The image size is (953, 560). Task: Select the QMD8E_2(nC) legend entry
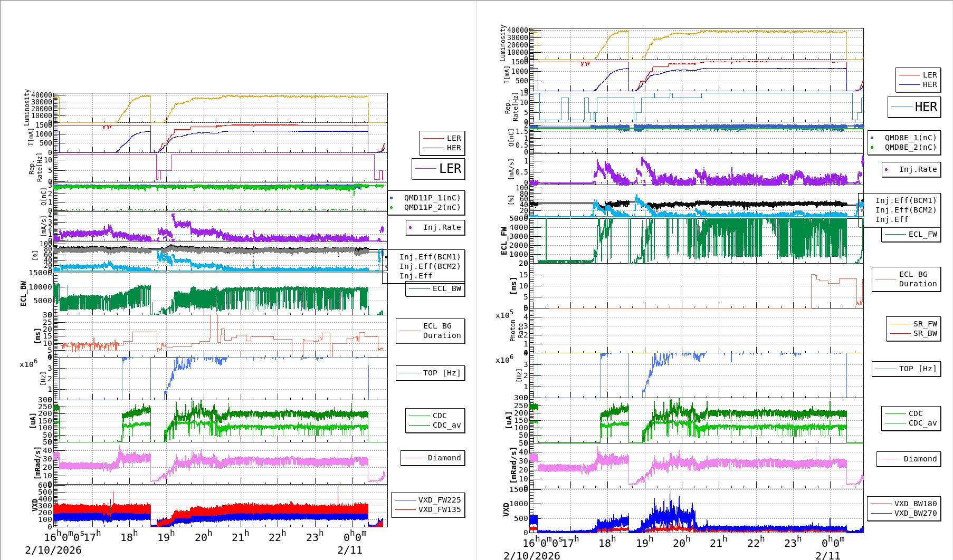pyautogui.click(x=910, y=147)
